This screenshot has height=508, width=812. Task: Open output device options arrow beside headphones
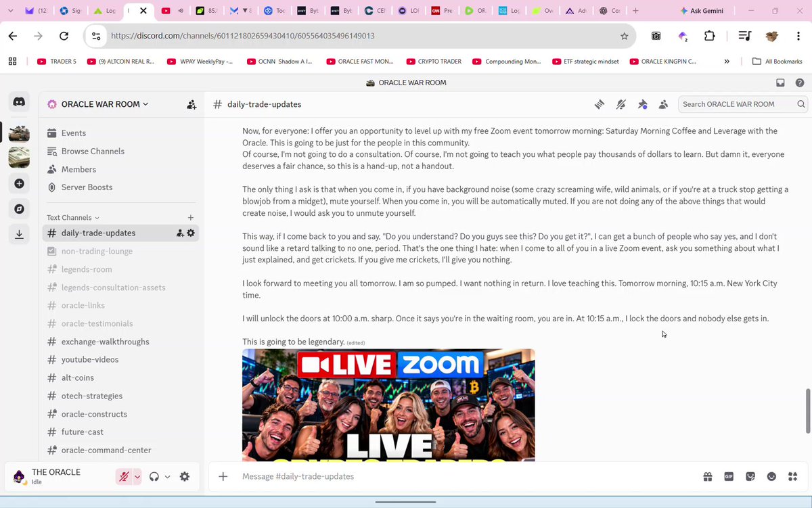point(167,476)
